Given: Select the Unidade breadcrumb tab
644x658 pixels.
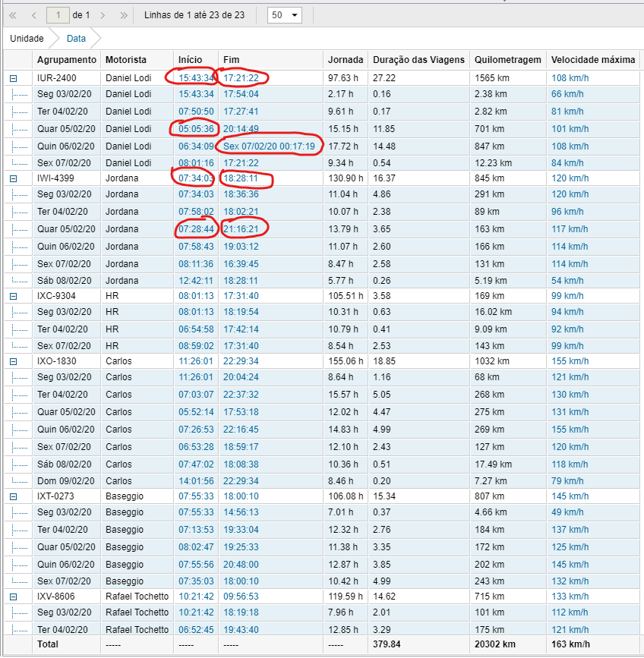Looking at the screenshot, I should (26, 38).
